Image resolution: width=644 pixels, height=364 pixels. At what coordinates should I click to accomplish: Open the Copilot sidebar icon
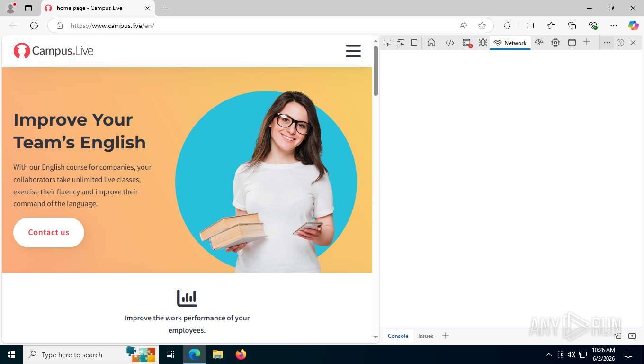tap(633, 26)
